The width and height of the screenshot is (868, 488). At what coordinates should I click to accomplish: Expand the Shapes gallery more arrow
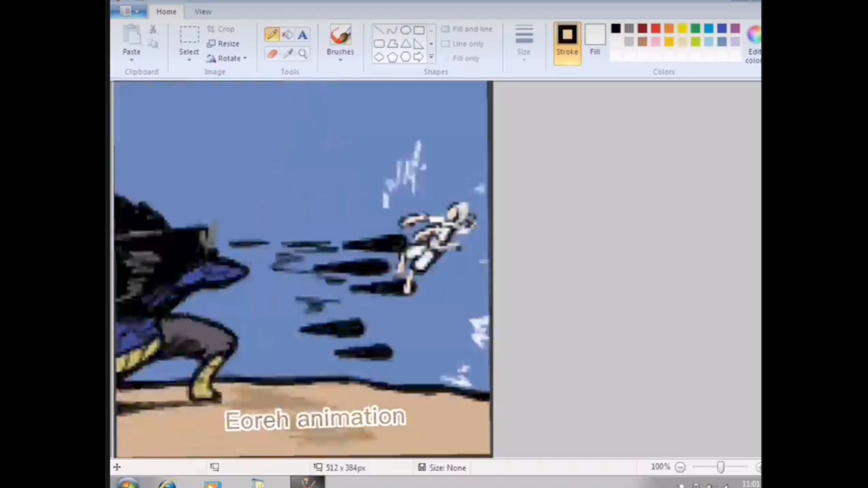coord(431,57)
